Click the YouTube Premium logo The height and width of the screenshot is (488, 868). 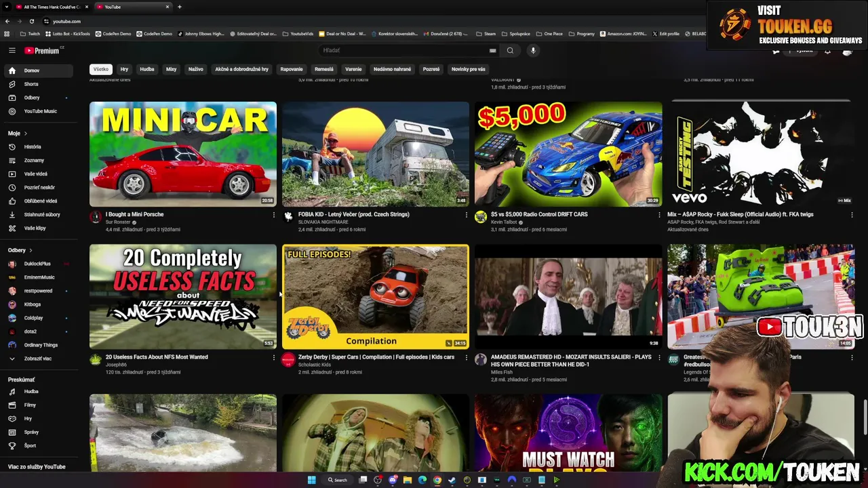[x=42, y=50]
